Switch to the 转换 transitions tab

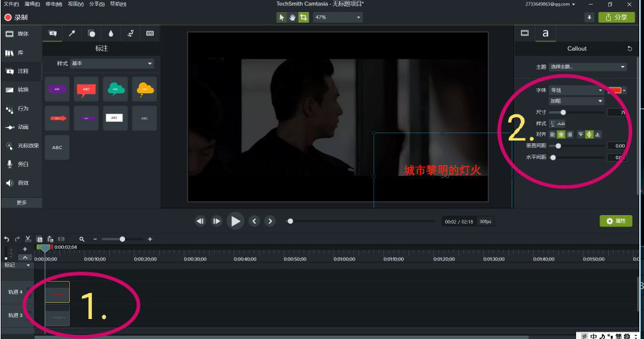(18, 89)
